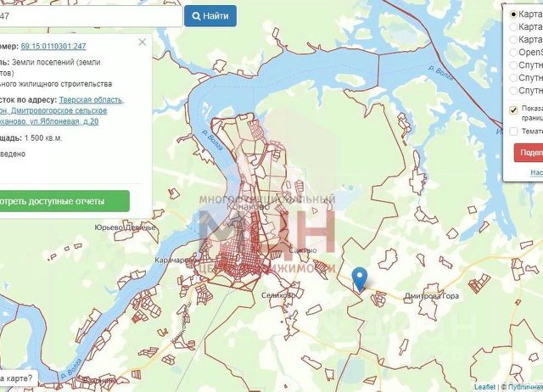Choose the OpenStreetMap layer radio button
The width and height of the screenshot is (543, 392).
click(513, 53)
